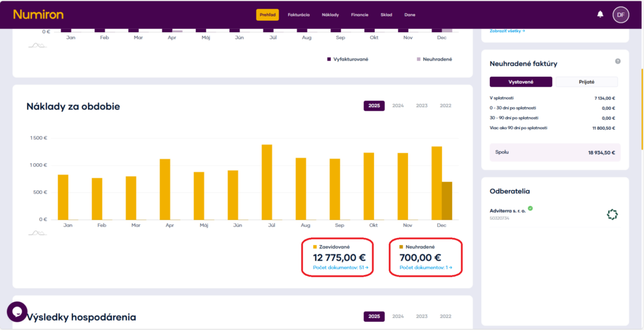Switch unpaid invoices to Prijaté
644x330 pixels.
coord(586,82)
